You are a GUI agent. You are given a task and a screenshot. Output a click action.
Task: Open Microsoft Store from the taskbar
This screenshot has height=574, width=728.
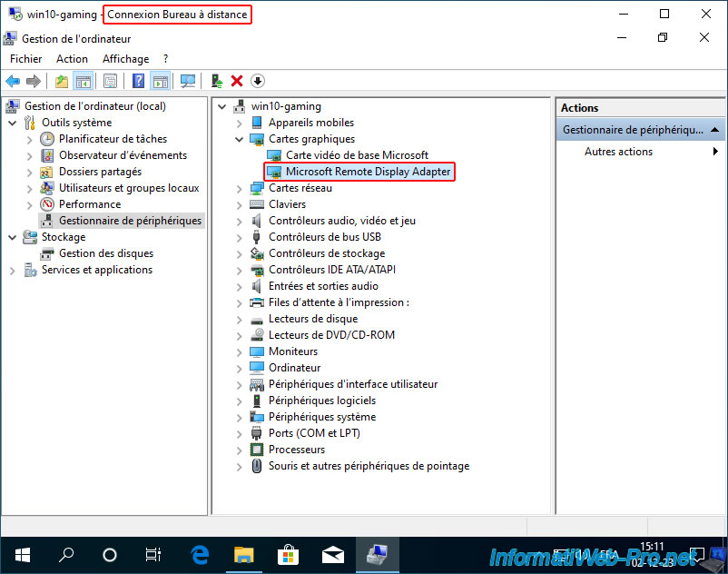click(288, 555)
